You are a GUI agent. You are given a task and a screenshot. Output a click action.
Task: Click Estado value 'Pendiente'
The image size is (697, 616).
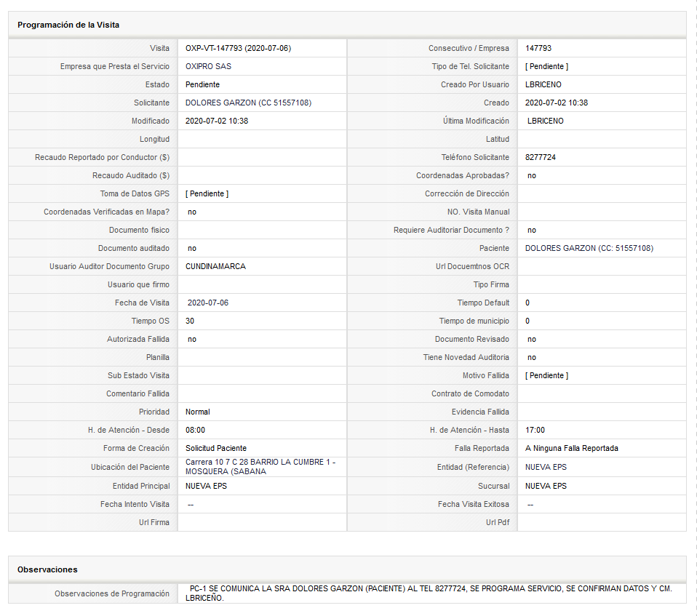pos(203,84)
